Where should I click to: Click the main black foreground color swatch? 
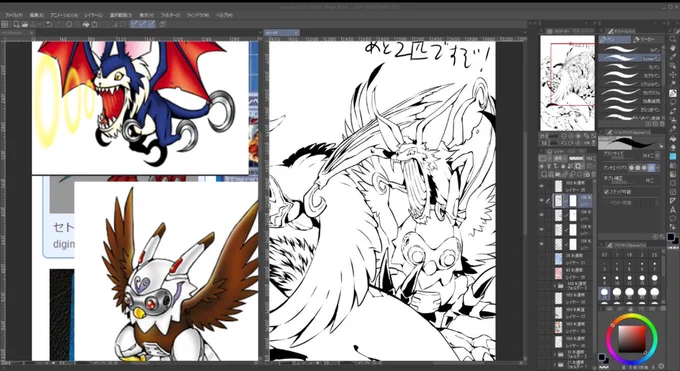[x=671, y=236]
